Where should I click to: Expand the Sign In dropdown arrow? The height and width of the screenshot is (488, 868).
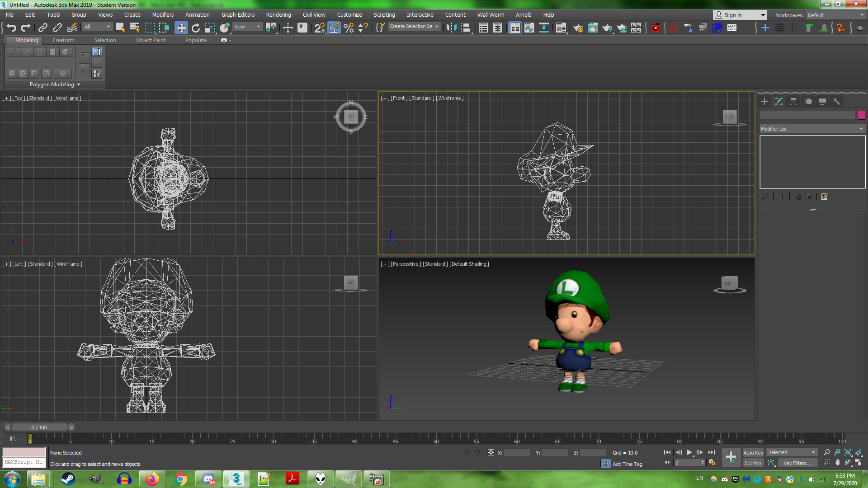coord(763,15)
